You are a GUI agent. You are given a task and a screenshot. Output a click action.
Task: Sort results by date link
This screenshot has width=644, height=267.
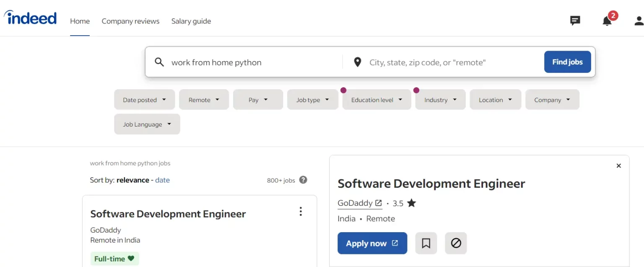pos(162,180)
